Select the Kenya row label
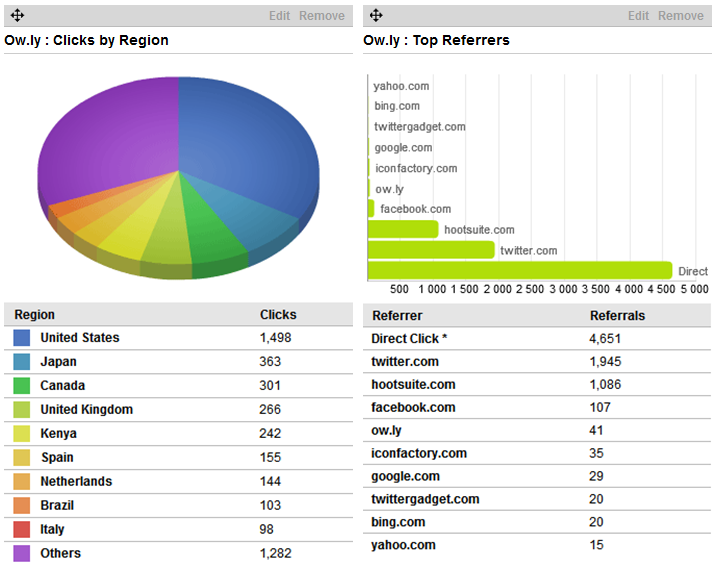Screen dimensions: 717x570 pos(59,433)
